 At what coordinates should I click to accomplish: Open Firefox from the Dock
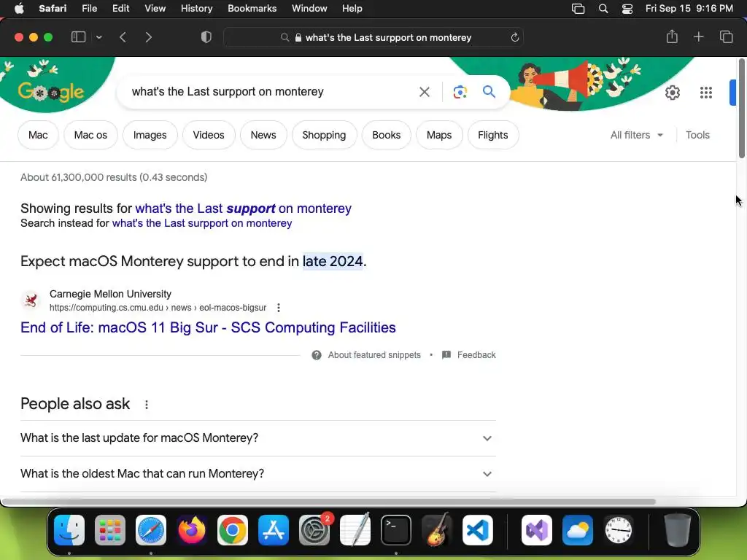[192, 530]
